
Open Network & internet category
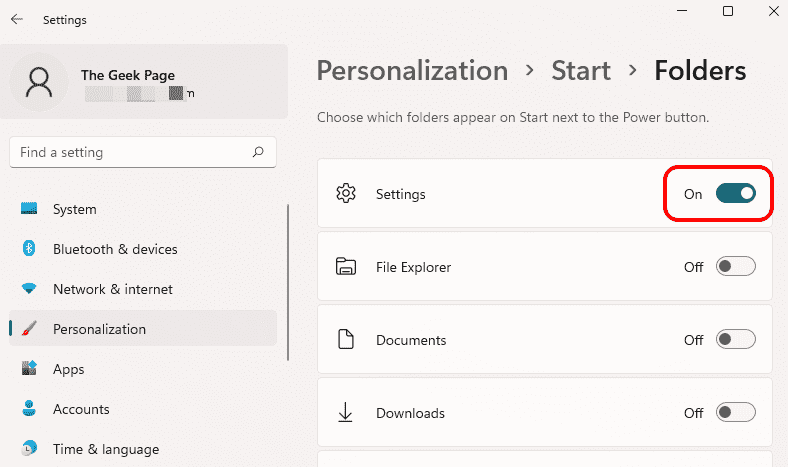pos(143,289)
